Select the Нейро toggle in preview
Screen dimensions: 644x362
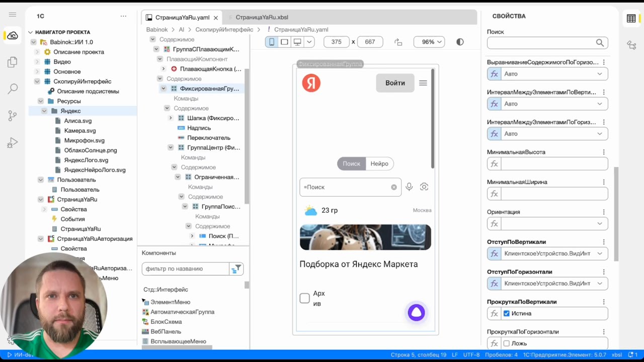(379, 164)
